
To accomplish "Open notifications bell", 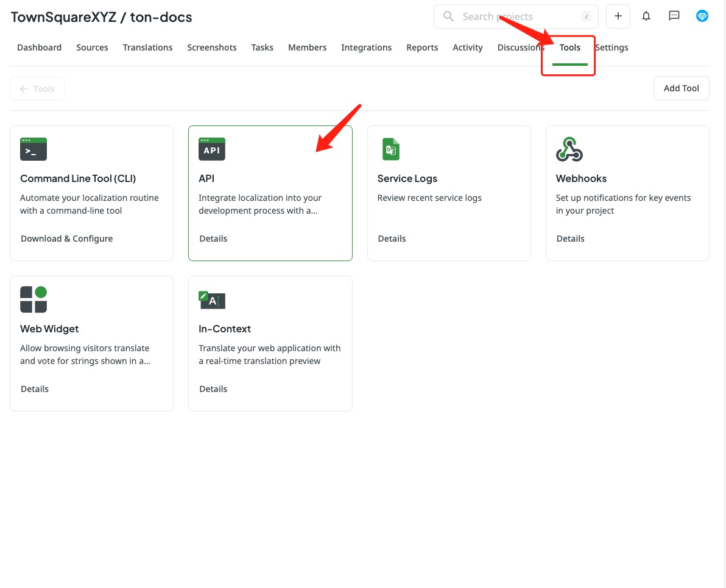I will [x=646, y=16].
